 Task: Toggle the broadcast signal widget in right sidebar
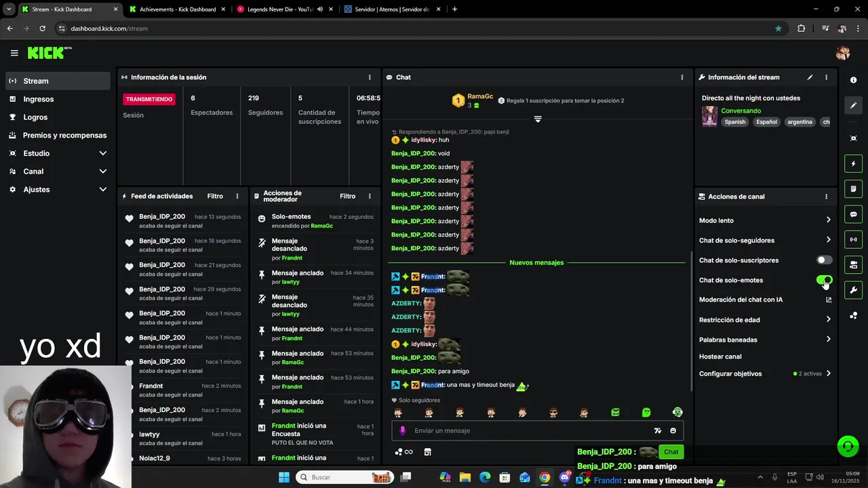(x=853, y=239)
